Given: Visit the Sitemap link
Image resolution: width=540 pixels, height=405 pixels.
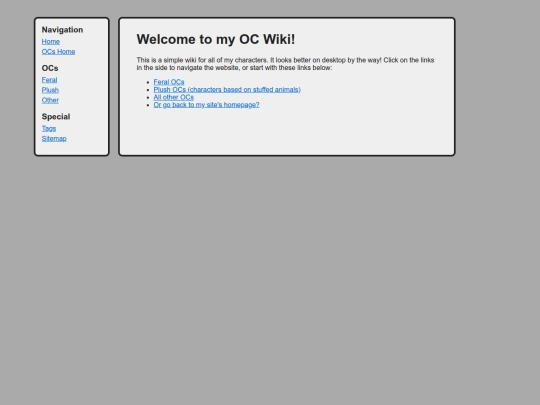Looking at the screenshot, I should [x=54, y=139].
